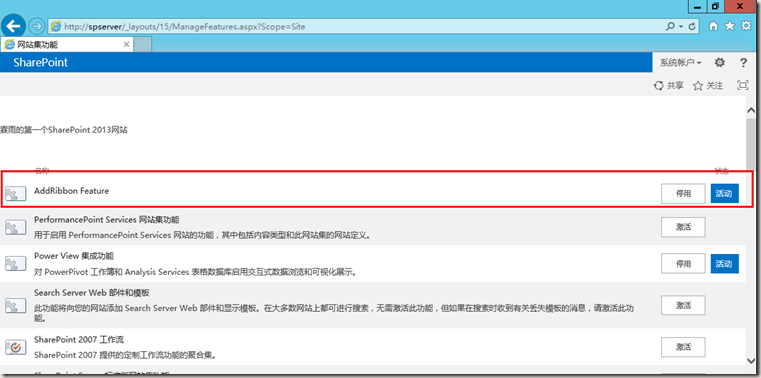This screenshot has height=378, width=761.
Task: Open the 系统帐户 account dropdown
Action: tap(680, 63)
